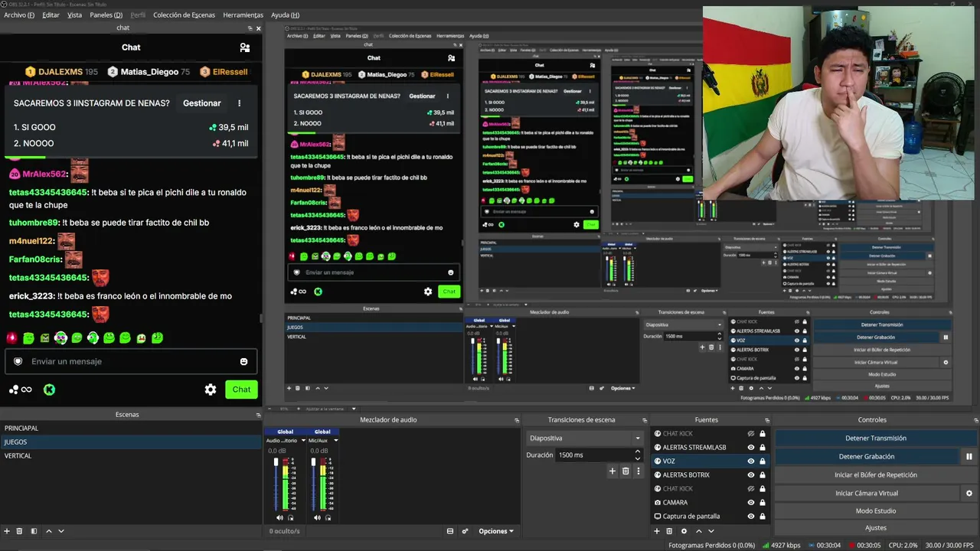Click Detener Grabación button
Viewport: 980px width, 551px height.
(x=867, y=457)
